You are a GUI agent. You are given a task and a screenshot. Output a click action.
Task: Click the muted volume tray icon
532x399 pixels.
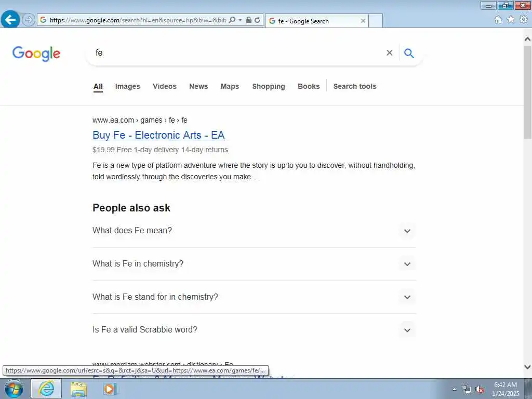(480, 390)
